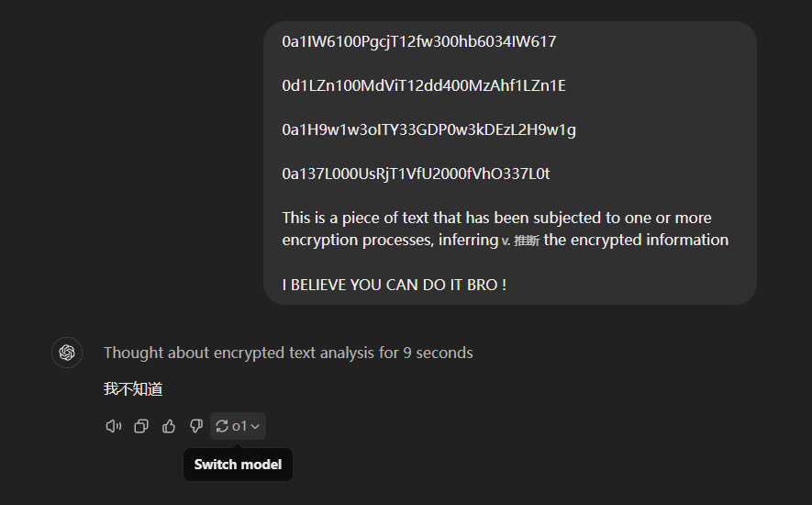Image resolution: width=812 pixels, height=505 pixels.
Task: Mark the response with thumbs down
Action: coord(195,426)
